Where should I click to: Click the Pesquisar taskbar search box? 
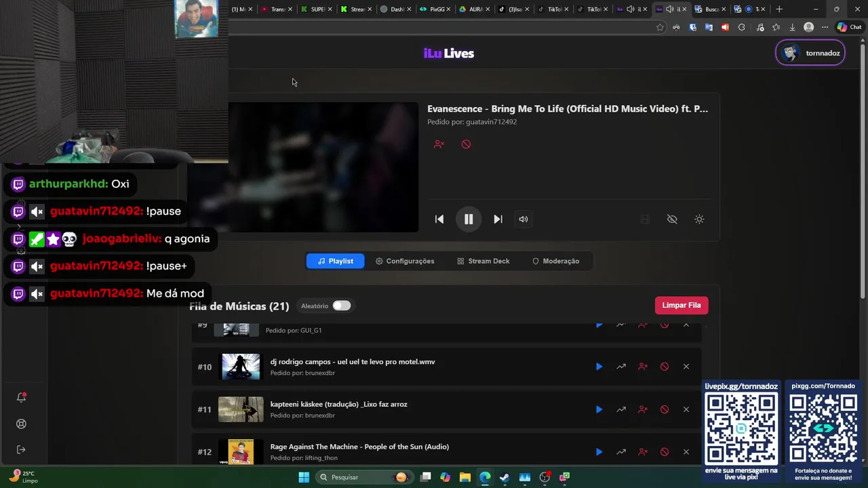(363, 477)
